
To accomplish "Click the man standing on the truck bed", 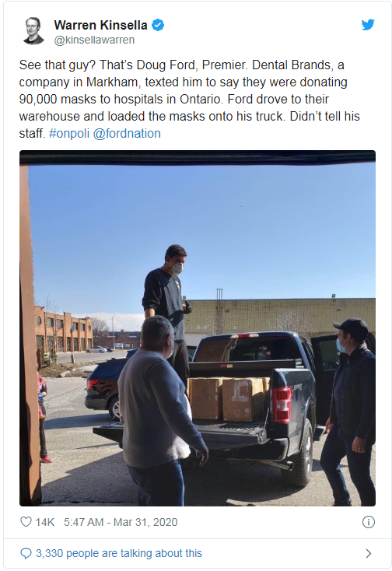I will [166, 304].
